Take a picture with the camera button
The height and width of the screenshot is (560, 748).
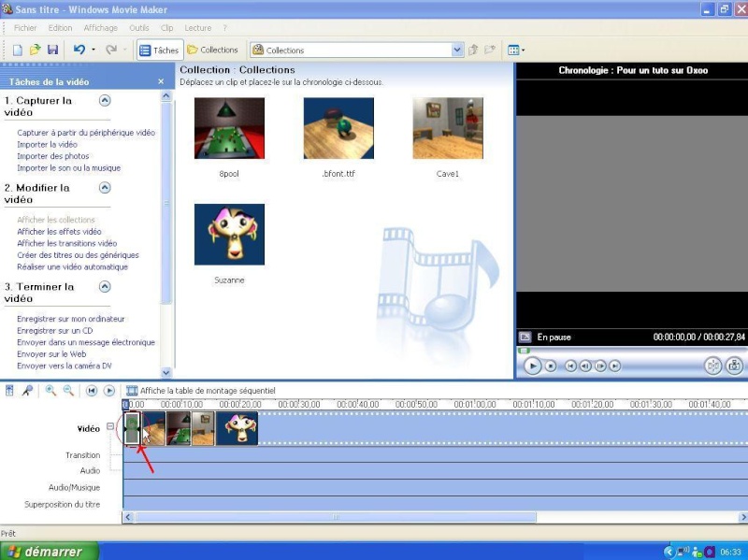point(734,366)
